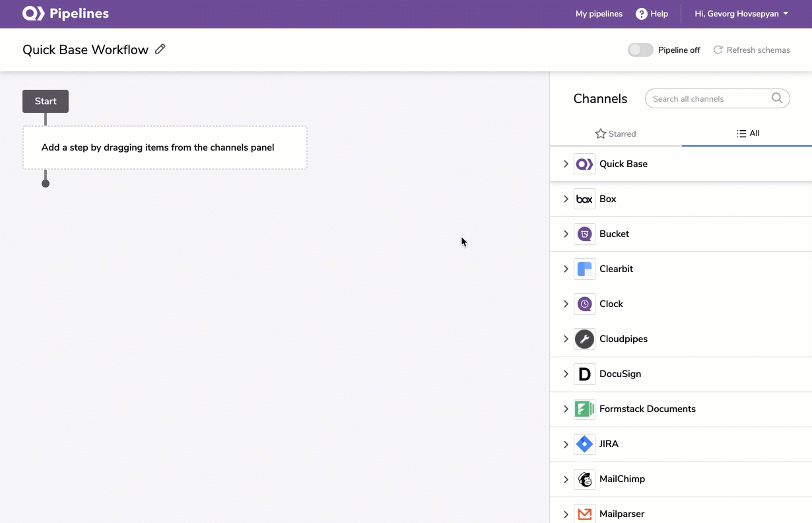Expand the DocuSign channel chevron
The image size is (812, 523).
click(566, 374)
